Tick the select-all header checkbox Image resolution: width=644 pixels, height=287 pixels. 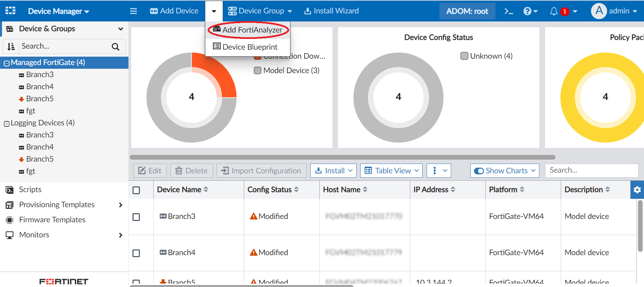pyautogui.click(x=136, y=190)
